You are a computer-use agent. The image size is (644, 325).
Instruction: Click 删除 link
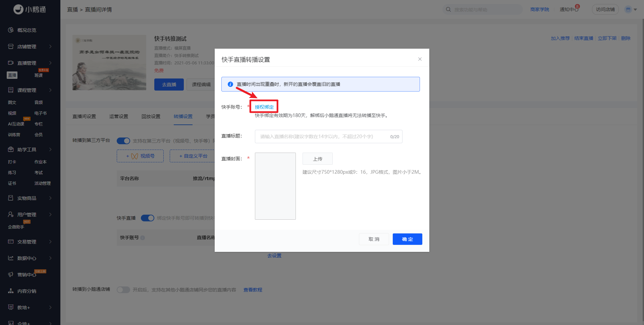pyautogui.click(x=626, y=38)
